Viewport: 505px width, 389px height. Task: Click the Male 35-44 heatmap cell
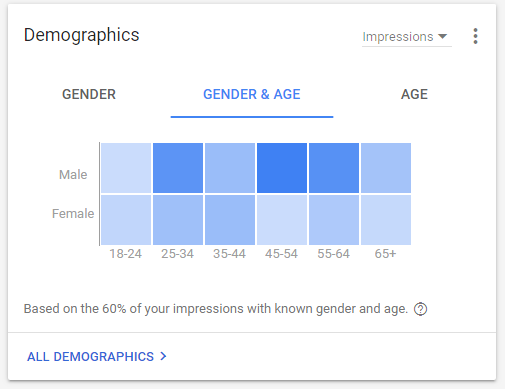coord(230,168)
